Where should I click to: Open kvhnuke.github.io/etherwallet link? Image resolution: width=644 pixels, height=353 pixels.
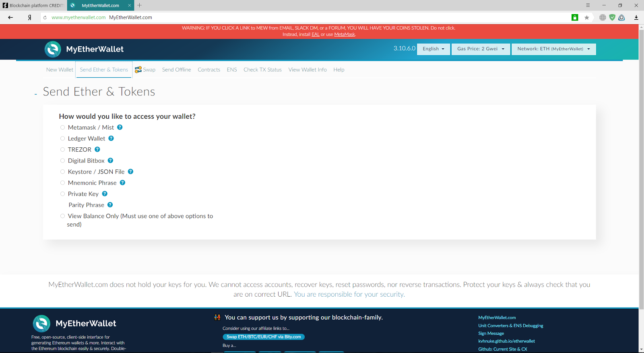click(506, 341)
